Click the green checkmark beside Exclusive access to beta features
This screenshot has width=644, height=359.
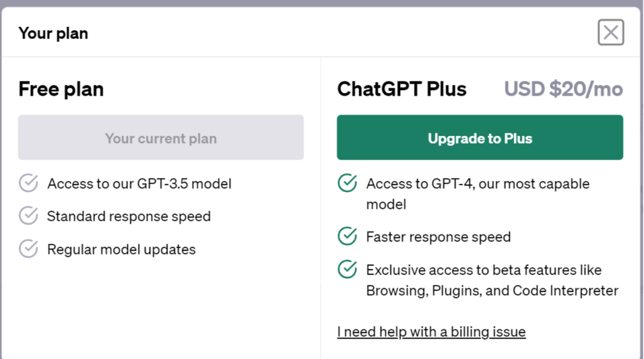click(x=347, y=270)
